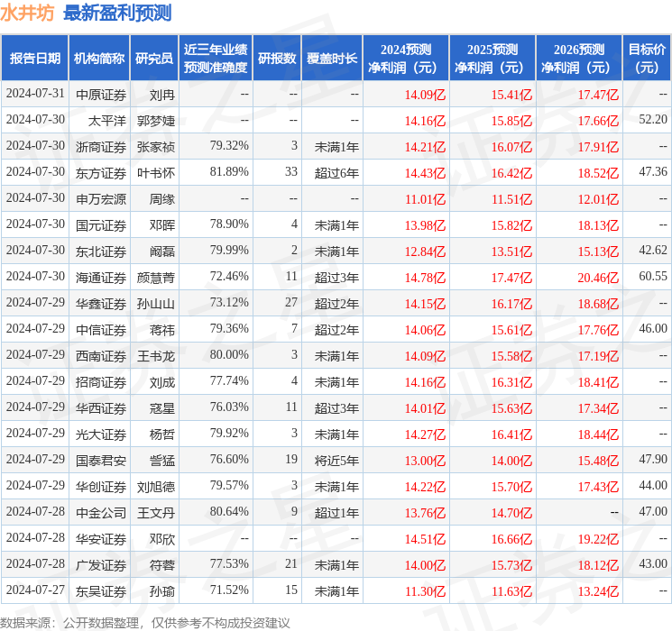Select the 中原证券 institution cell
672x631 pixels.
pos(101,95)
